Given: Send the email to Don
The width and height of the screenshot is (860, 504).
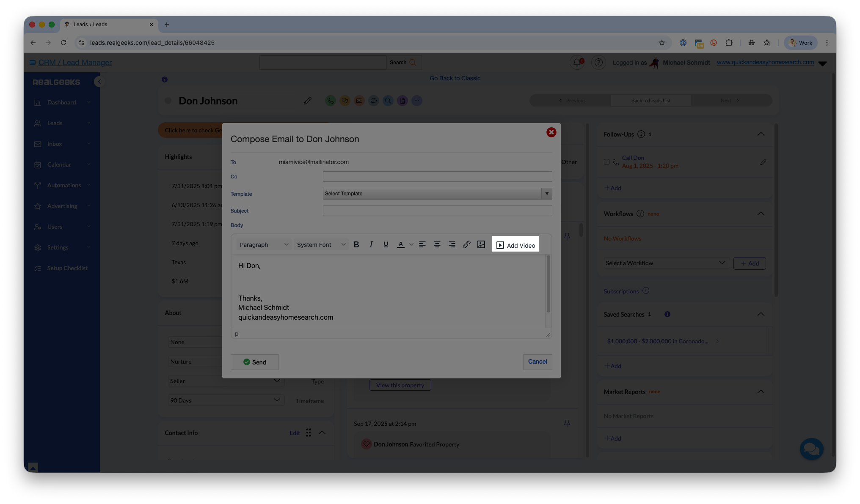Looking at the screenshot, I should coord(254,362).
